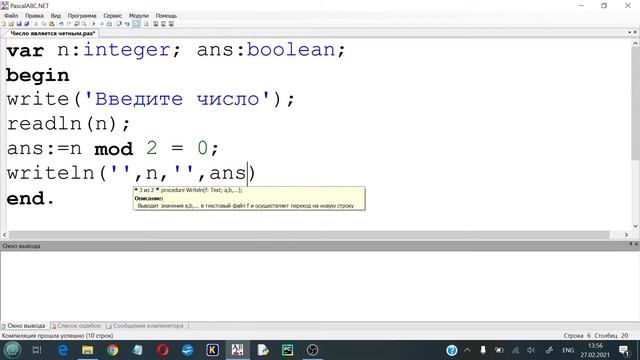640x360 pixels.
Task: Open the notification center icon
Action: pyautogui.click(x=624, y=350)
